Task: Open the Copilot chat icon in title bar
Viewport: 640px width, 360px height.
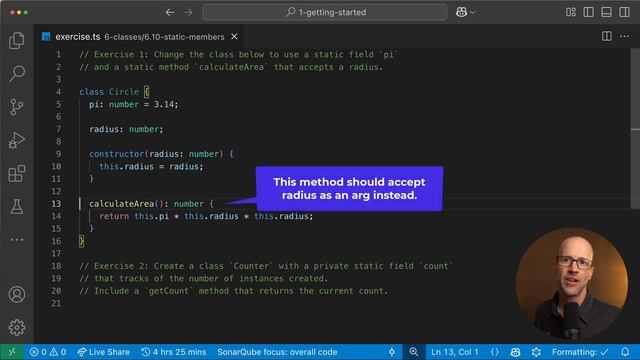Action: click(x=461, y=12)
